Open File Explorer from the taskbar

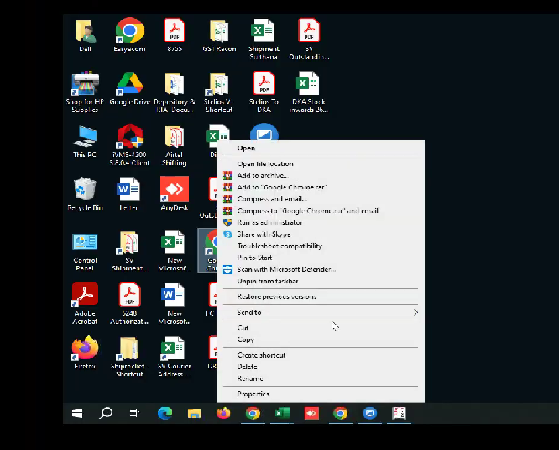pyautogui.click(x=194, y=414)
